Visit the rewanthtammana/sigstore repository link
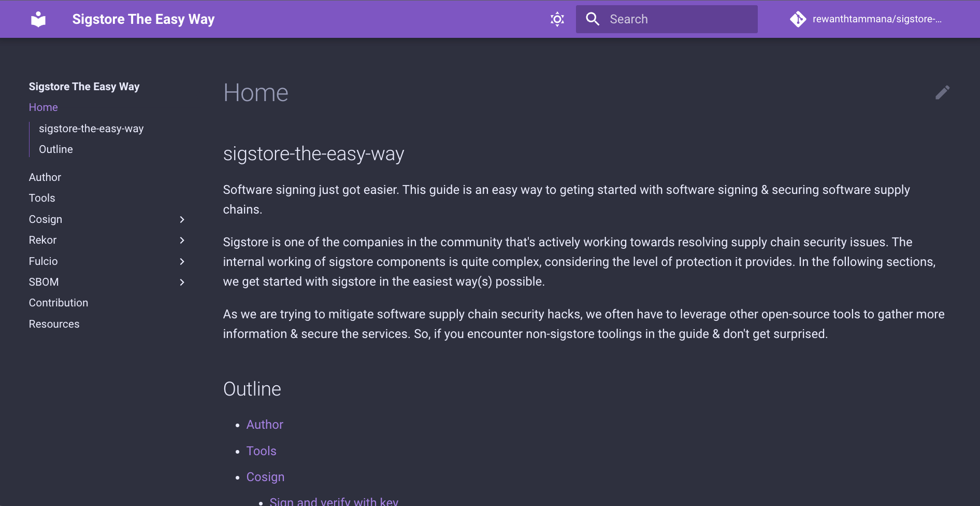The width and height of the screenshot is (980, 506). tap(877, 19)
